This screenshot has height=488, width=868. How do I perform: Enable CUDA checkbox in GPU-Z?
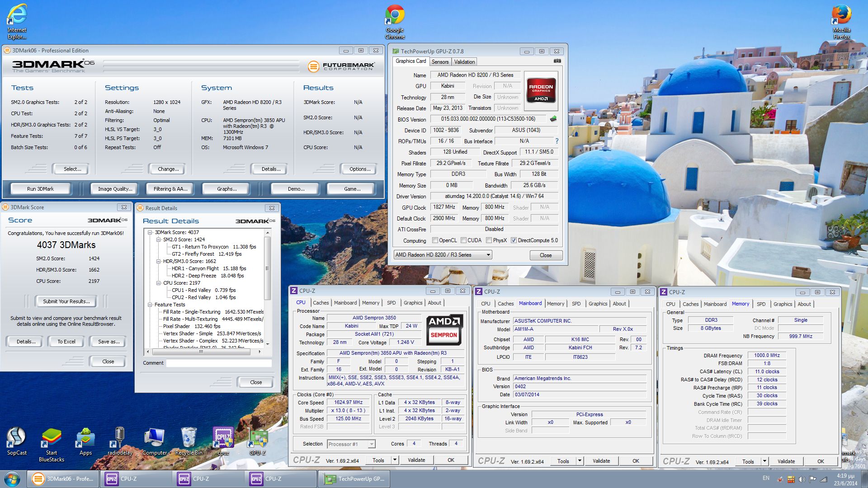(x=463, y=240)
